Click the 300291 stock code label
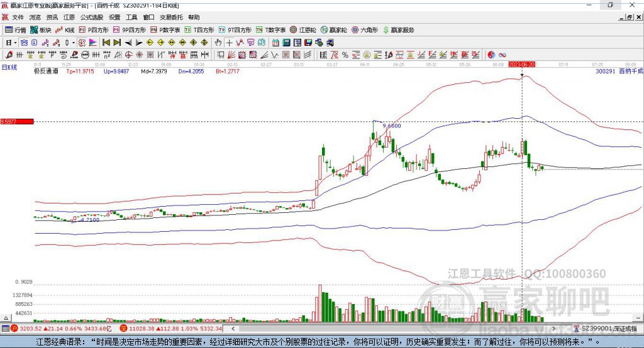This screenshot has width=644, height=348. [606, 71]
